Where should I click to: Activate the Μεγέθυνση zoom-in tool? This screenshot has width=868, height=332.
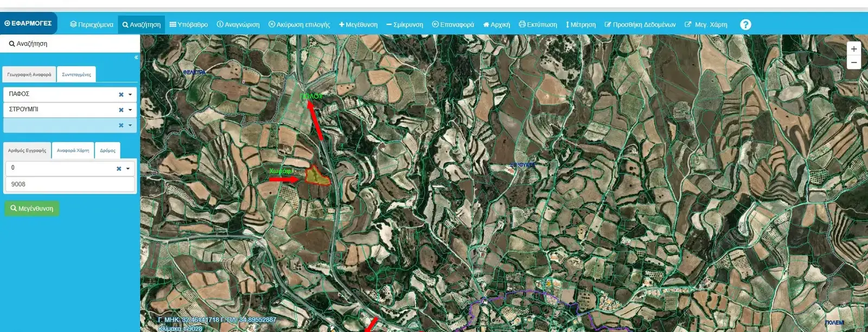click(359, 24)
